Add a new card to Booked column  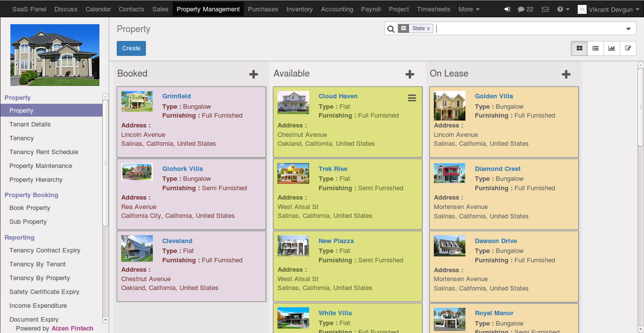(253, 74)
